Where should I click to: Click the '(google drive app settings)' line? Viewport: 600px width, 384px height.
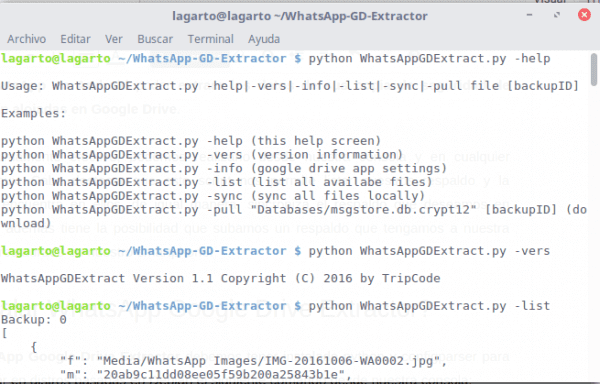coord(224,168)
